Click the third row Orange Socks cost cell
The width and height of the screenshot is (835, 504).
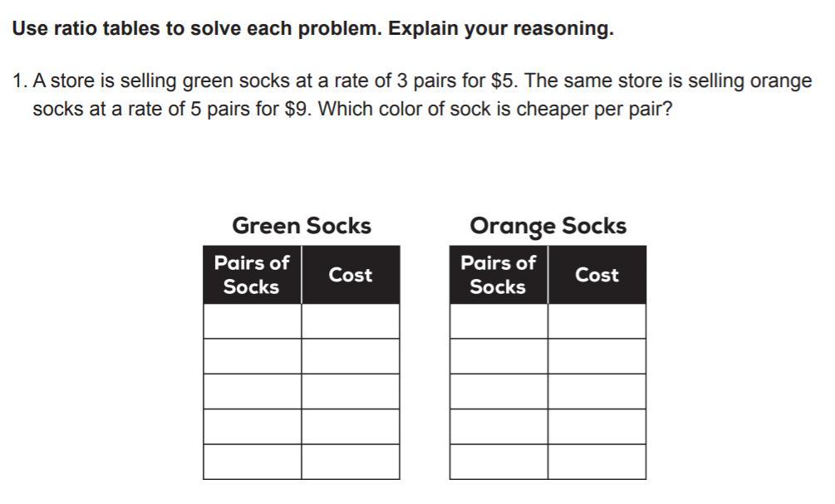pos(597,391)
